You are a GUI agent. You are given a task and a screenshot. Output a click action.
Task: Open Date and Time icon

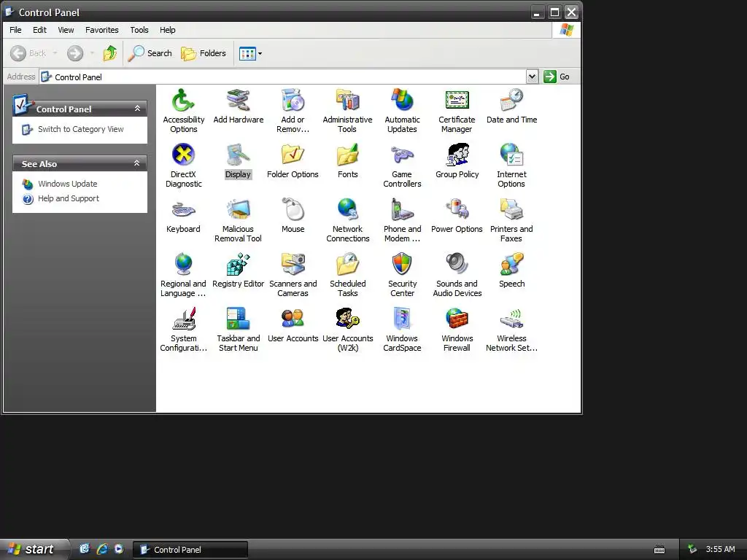[x=511, y=101]
